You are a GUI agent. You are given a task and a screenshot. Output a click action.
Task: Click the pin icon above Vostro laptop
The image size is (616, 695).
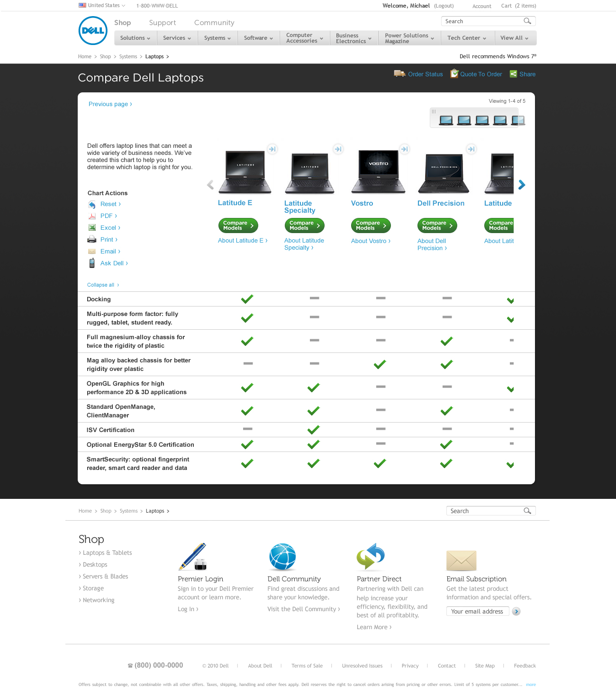pos(404,149)
